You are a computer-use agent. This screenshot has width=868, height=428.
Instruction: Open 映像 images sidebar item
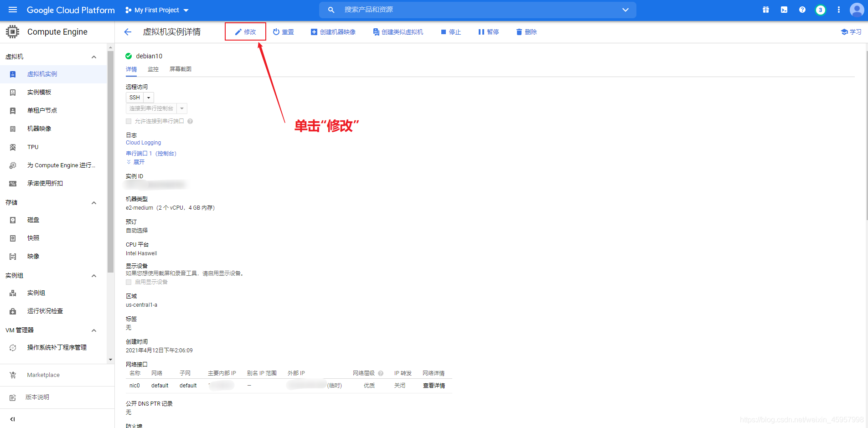pyautogui.click(x=53, y=256)
